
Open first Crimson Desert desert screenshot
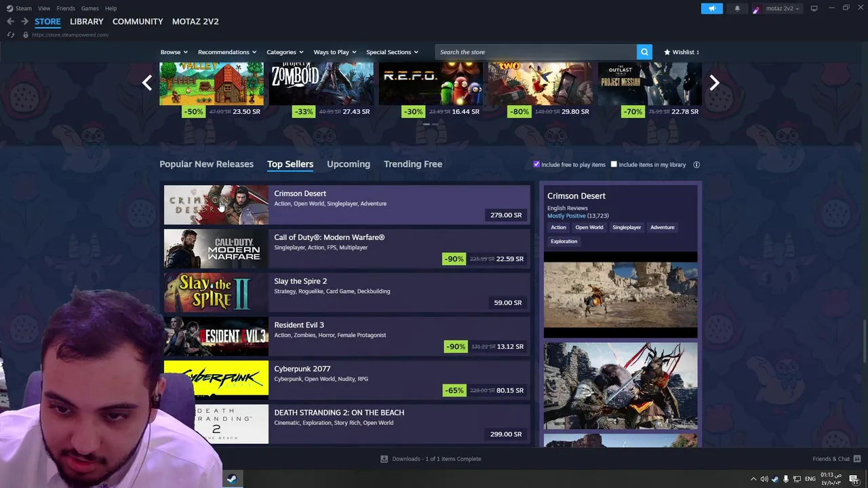tap(620, 294)
